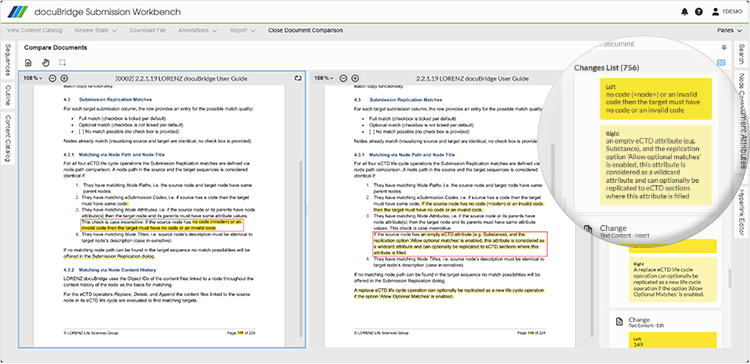750x364 pixels.
Task: Zoom out in the right document pane
Action: [x=343, y=78]
